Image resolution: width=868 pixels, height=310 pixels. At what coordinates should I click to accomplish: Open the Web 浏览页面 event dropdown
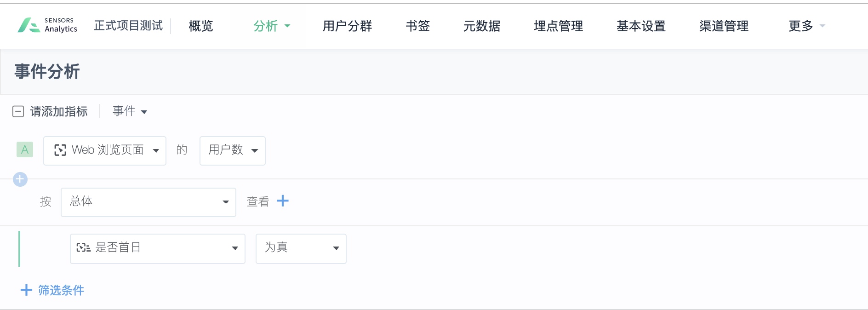(x=105, y=150)
